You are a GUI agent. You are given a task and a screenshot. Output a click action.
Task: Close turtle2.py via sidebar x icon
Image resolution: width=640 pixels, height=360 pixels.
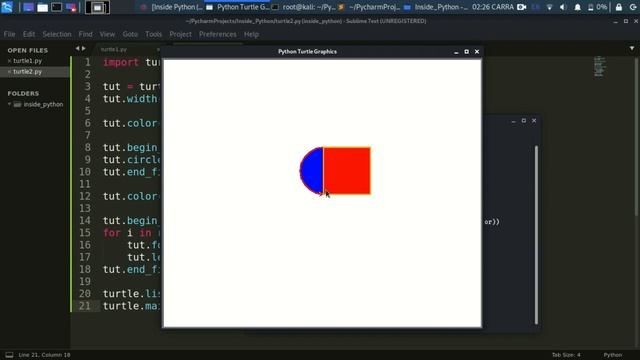point(9,71)
